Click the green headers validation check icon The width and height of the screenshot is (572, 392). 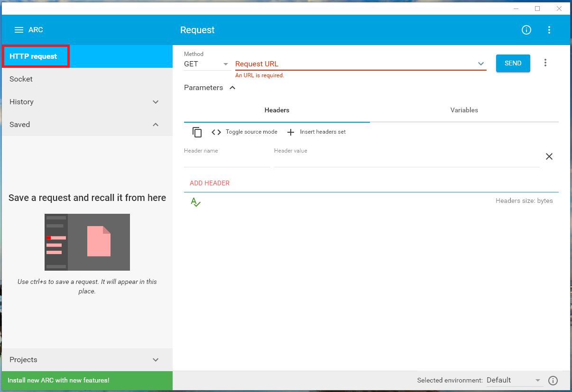tap(195, 202)
